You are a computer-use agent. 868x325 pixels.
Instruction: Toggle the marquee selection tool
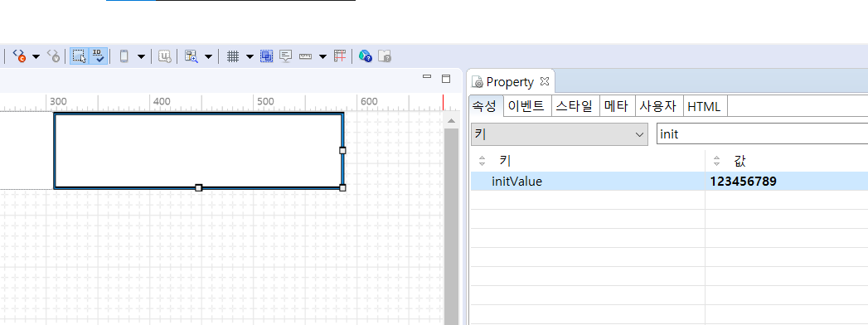tap(79, 56)
